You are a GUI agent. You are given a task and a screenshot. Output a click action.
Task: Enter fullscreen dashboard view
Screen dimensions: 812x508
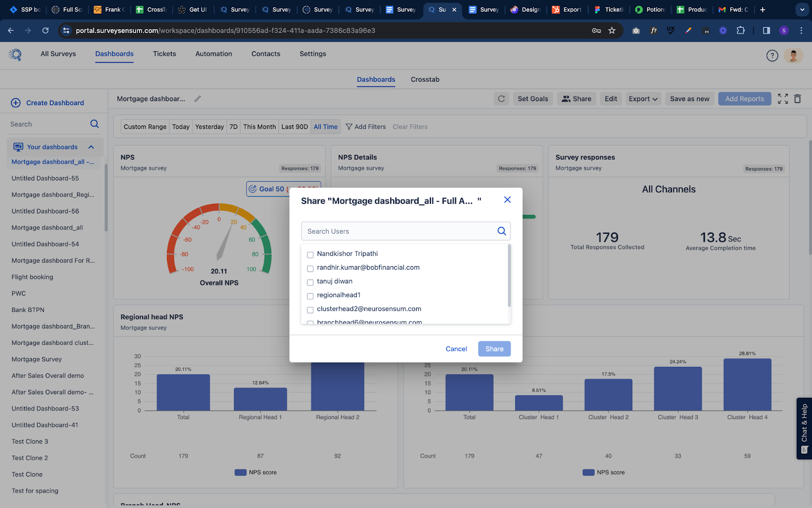coord(783,99)
